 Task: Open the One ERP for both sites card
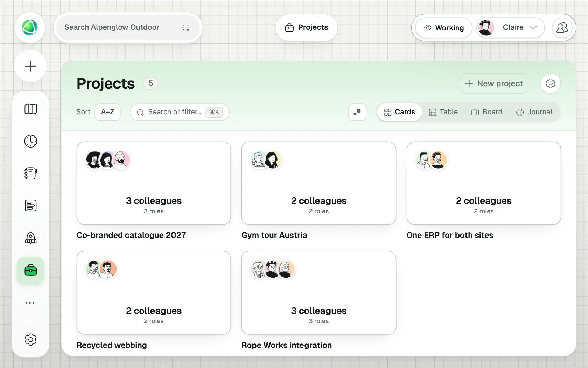pos(484,183)
